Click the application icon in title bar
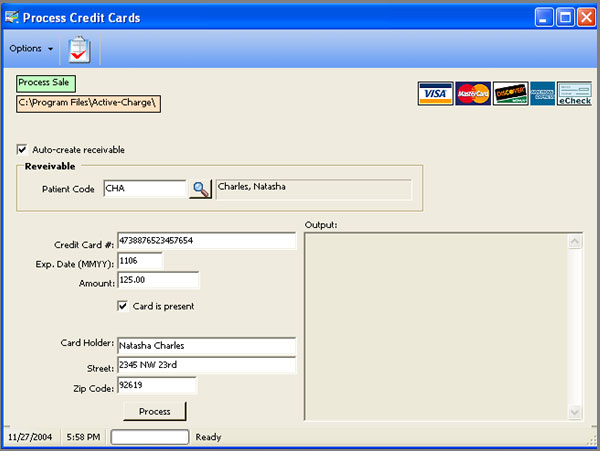Image resolution: width=600 pixels, height=451 pixels. tap(12, 17)
